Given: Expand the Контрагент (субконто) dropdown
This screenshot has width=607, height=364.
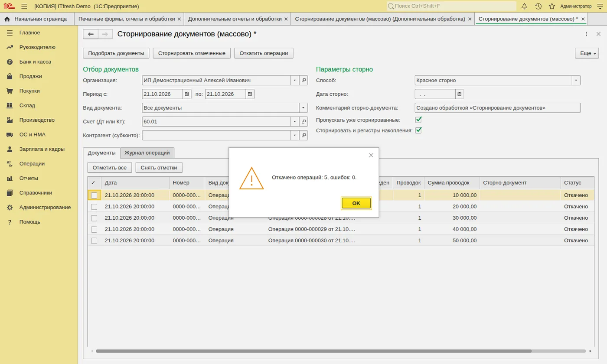Looking at the screenshot, I should (295, 136).
